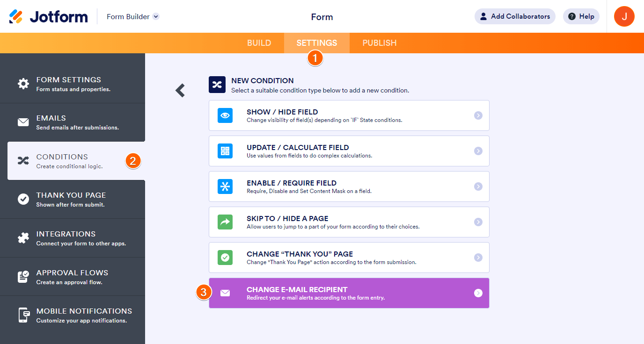
Task: Click the Mobile Notifications phone icon
Action: click(23, 315)
